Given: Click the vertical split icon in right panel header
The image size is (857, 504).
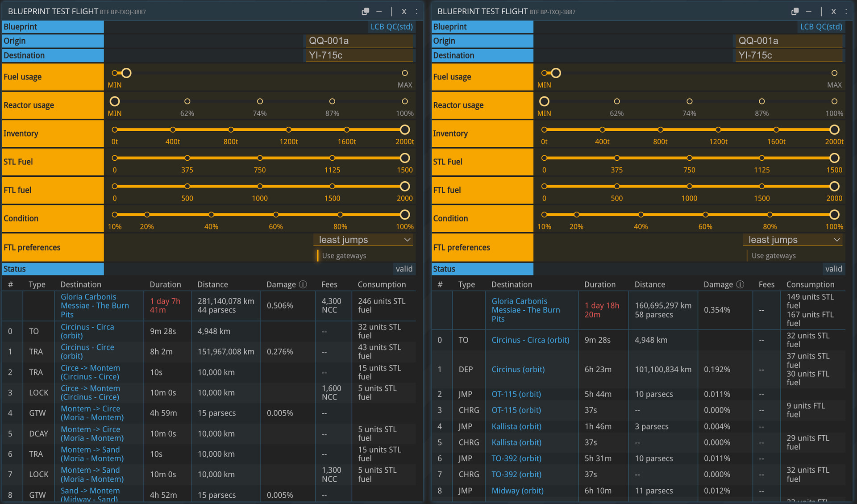Looking at the screenshot, I should point(821,12).
